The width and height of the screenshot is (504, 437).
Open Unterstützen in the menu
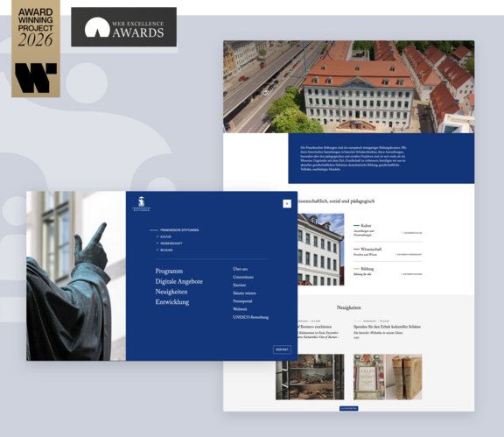tap(243, 277)
